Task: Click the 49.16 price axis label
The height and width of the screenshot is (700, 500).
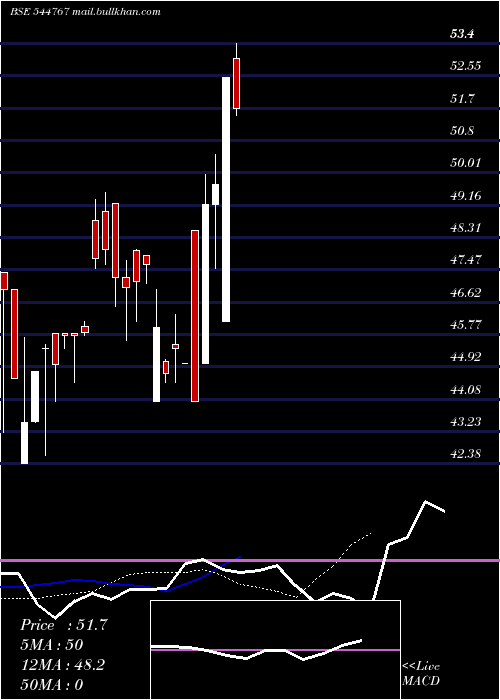Action: coord(466,195)
